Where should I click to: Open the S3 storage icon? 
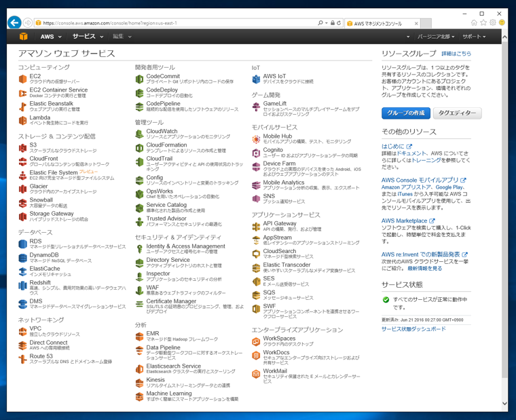point(22,148)
